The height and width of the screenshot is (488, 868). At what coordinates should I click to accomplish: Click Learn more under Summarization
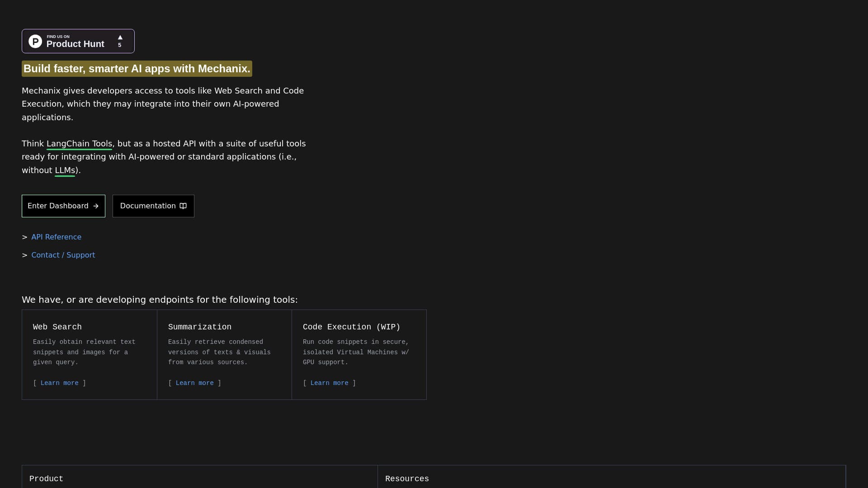point(194,383)
